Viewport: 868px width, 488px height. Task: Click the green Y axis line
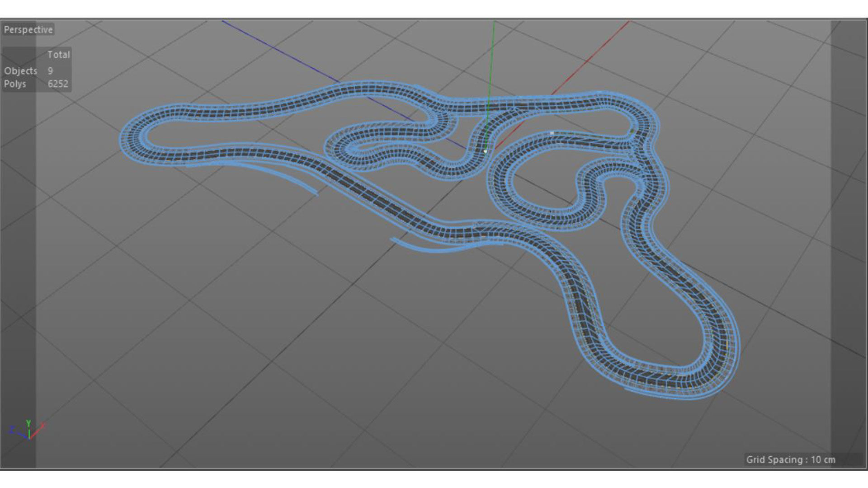pyautogui.click(x=491, y=68)
